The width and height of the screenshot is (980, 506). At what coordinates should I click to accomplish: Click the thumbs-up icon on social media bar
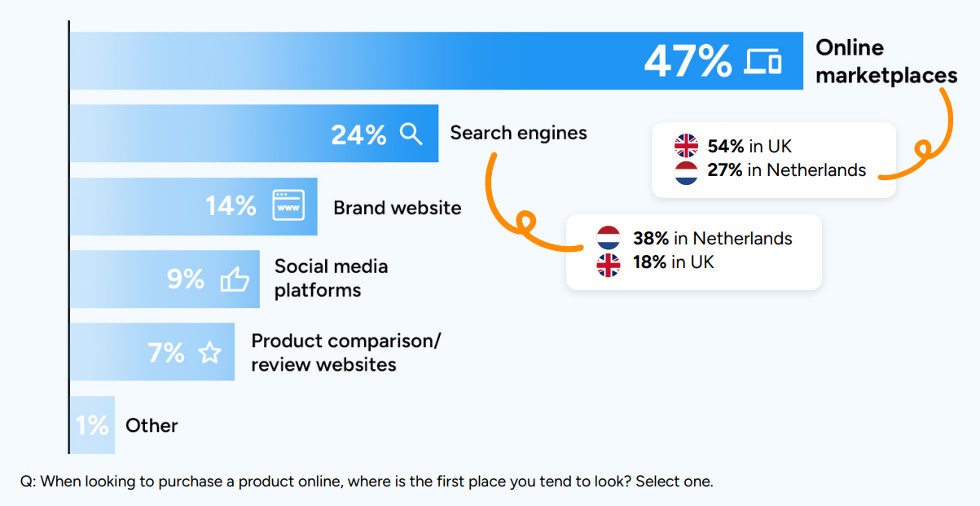click(x=235, y=279)
